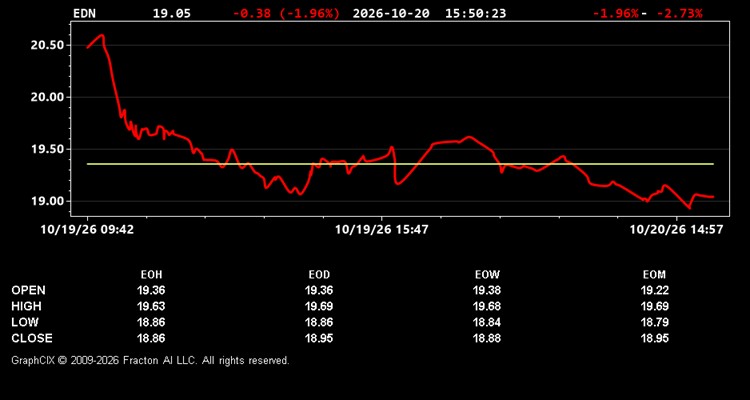Click the EOD high value 19.69

pyautogui.click(x=319, y=306)
